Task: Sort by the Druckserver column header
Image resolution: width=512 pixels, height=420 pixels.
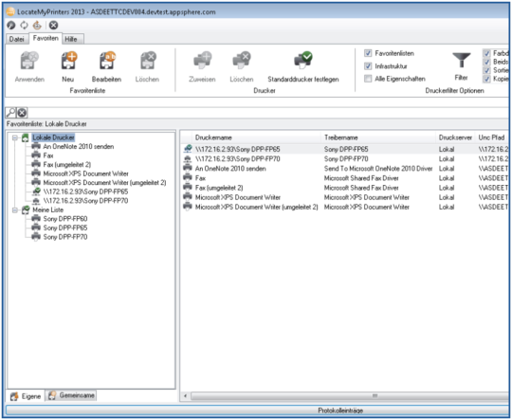Action: (x=455, y=137)
